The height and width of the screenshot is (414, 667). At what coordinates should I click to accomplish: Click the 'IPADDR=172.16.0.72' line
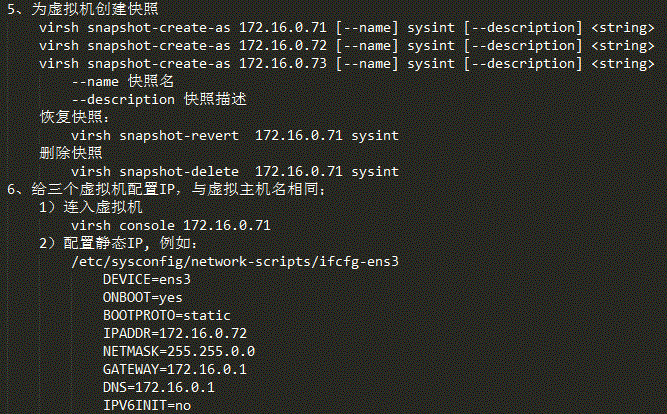[175, 333]
